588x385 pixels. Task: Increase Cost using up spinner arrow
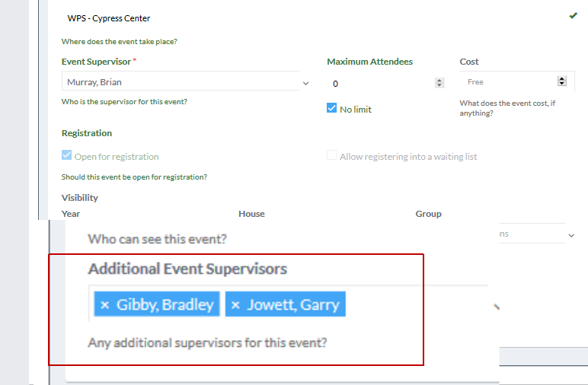coord(562,78)
